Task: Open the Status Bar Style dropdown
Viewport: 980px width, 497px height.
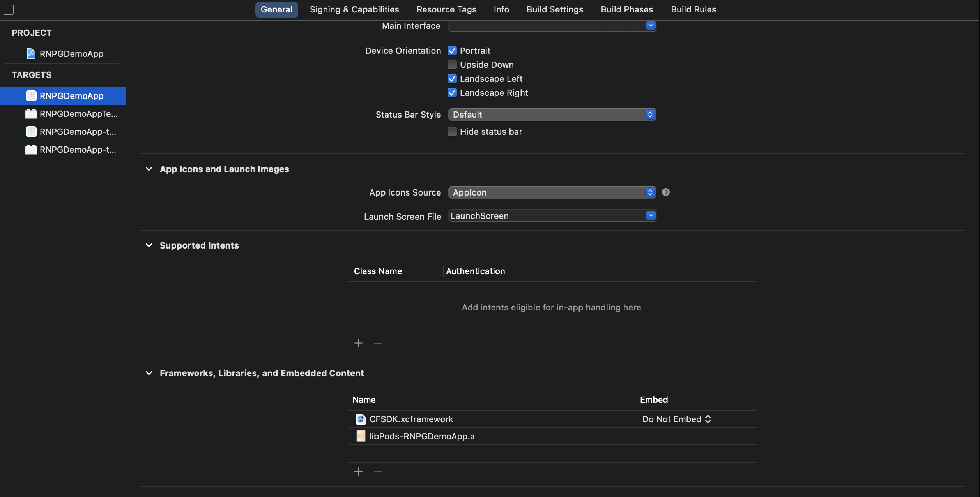Action: (x=552, y=115)
